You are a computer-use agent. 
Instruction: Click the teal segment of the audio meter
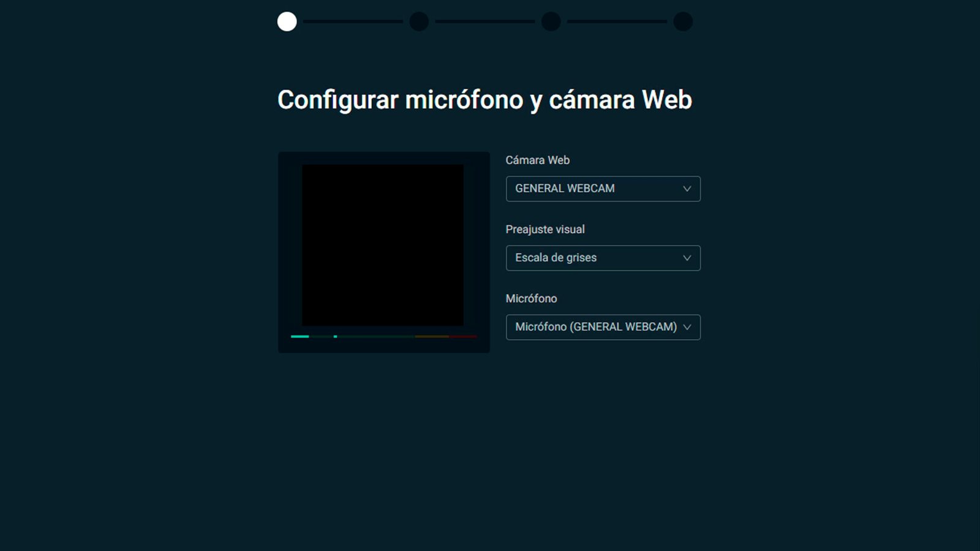pyautogui.click(x=300, y=336)
